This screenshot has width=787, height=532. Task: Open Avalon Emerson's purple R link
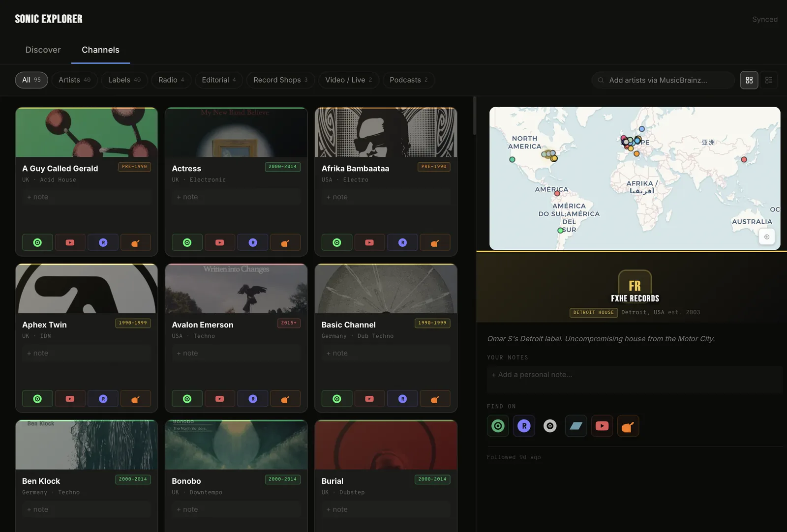[253, 399]
